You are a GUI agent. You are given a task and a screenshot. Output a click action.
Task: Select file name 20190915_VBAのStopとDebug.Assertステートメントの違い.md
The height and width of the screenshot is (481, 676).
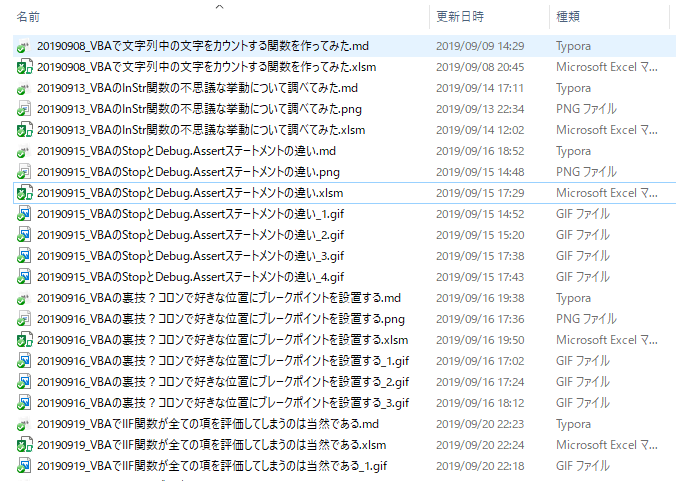186,151
